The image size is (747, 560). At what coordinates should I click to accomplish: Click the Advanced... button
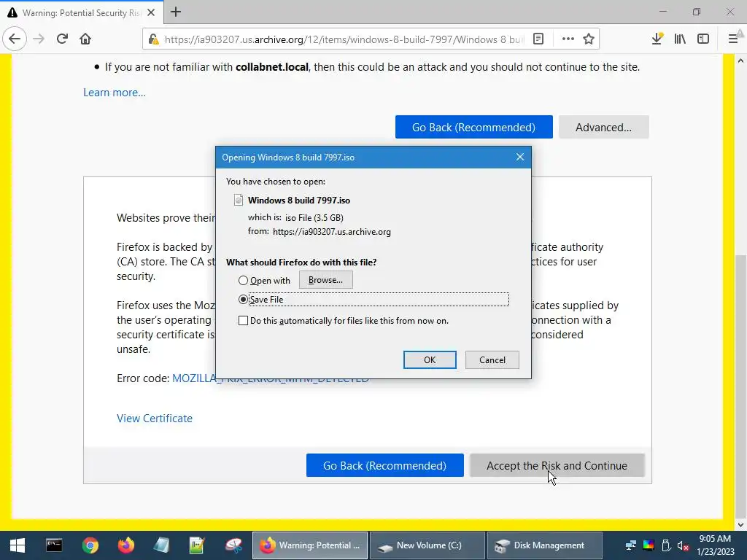(603, 127)
